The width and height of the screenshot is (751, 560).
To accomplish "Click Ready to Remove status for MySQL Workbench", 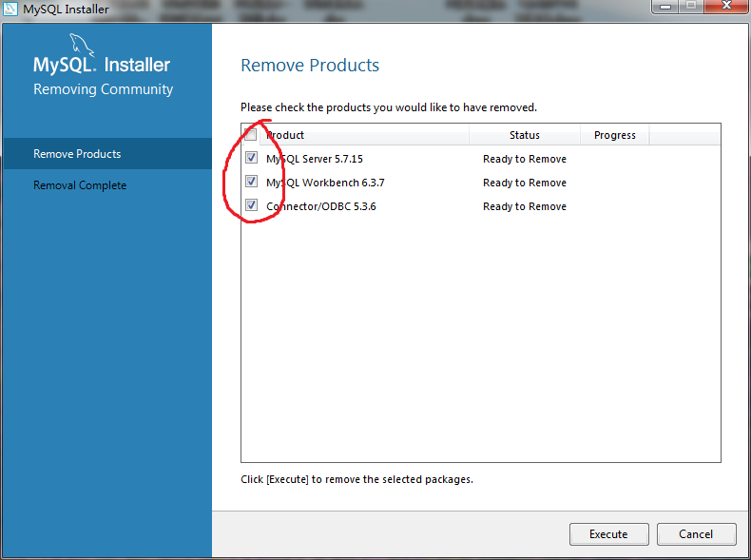I will tap(525, 183).
